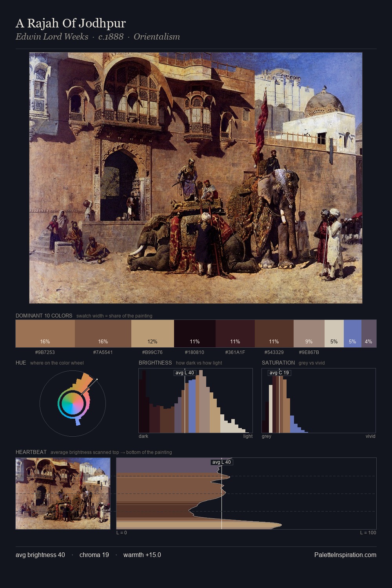
Task: Click the 'grey vs vivid' caption
Action: click(312, 363)
